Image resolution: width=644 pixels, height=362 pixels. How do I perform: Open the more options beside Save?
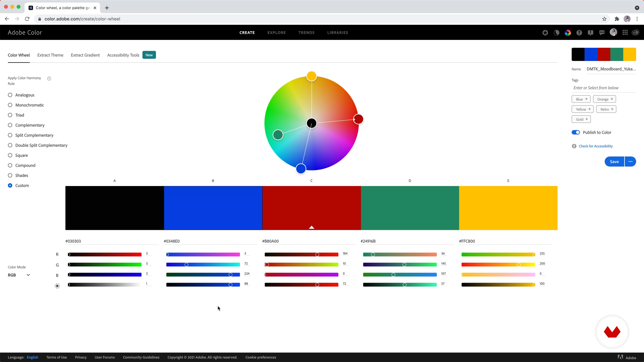click(630, 162)
